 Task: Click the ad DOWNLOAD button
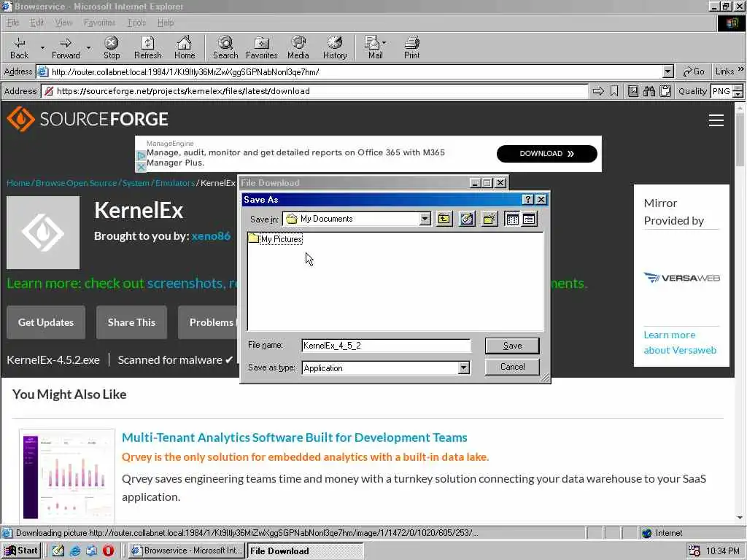tap(547, 153)
